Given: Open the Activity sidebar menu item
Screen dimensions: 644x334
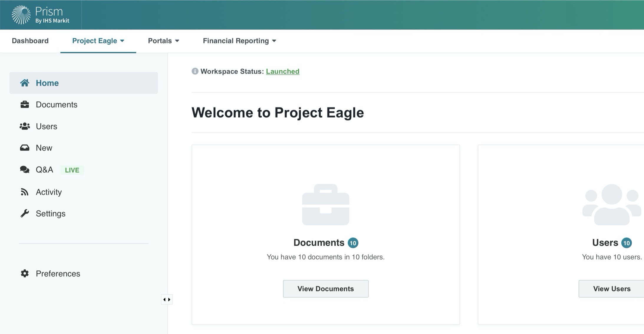Looking at the screenshot, I should [49, 192].
